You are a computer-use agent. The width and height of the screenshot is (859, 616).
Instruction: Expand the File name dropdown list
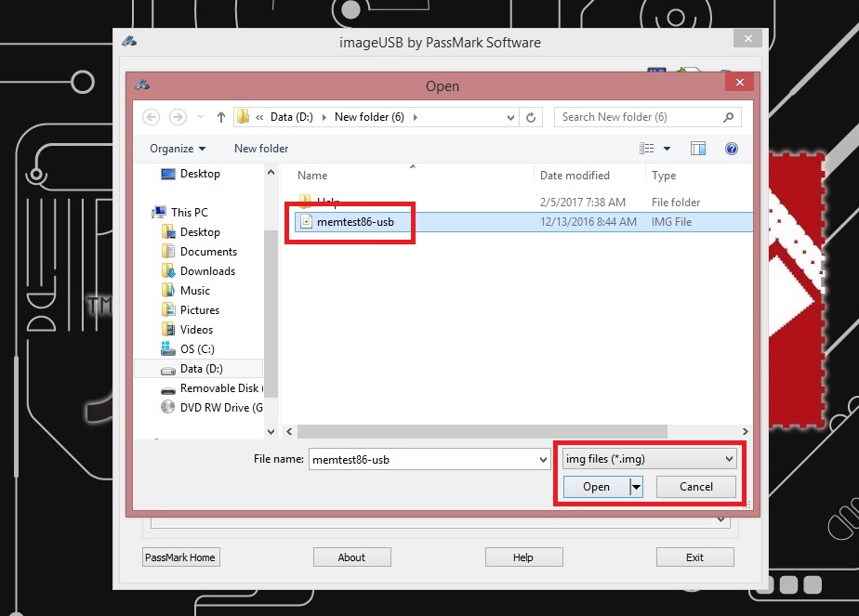coord(543,459)
